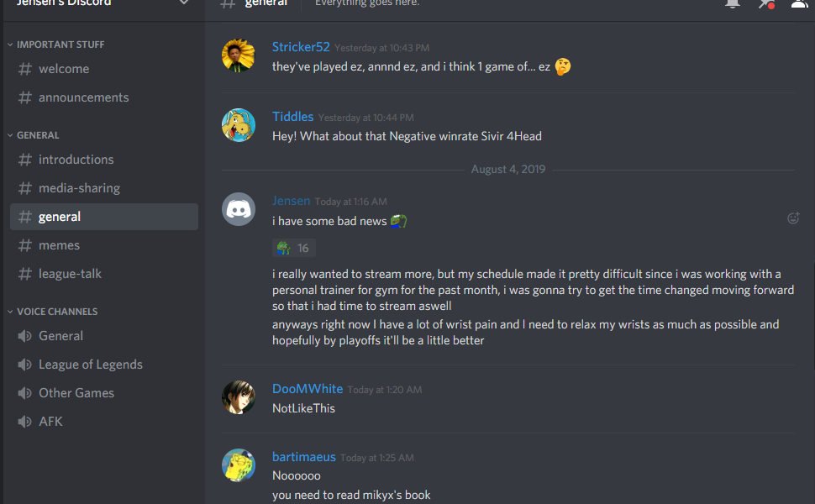The width and height of the screenshot is (815, 504).
Task: Toggle the member list icon
Action: (799, 3)
